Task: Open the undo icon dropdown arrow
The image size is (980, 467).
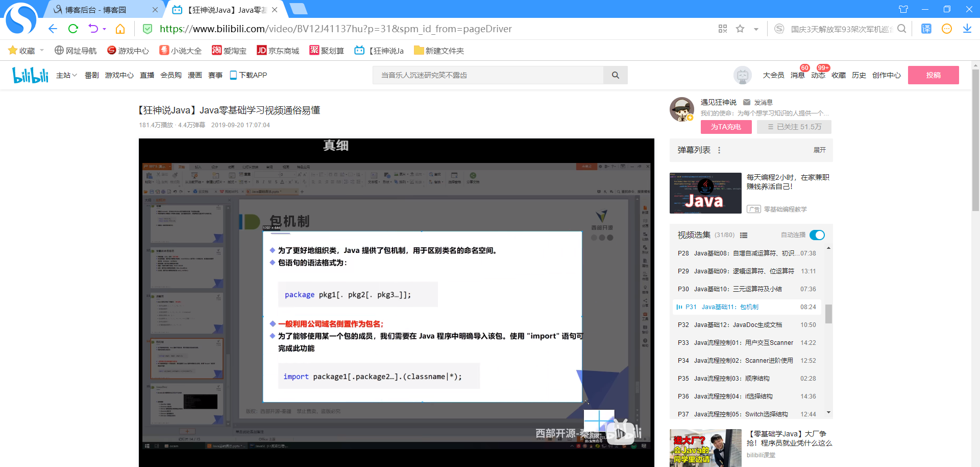Action: coord(104,29)
